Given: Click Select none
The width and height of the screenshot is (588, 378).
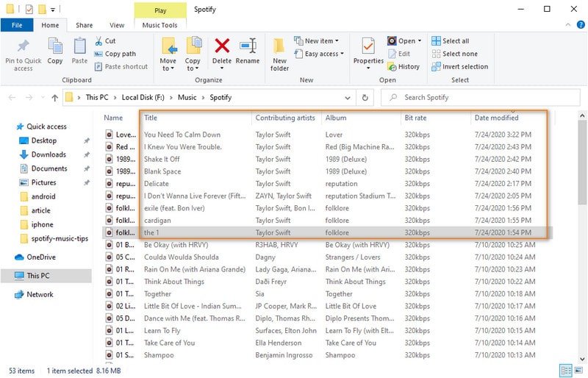Looking at the screenshot, I should click(x=454, y=54).
